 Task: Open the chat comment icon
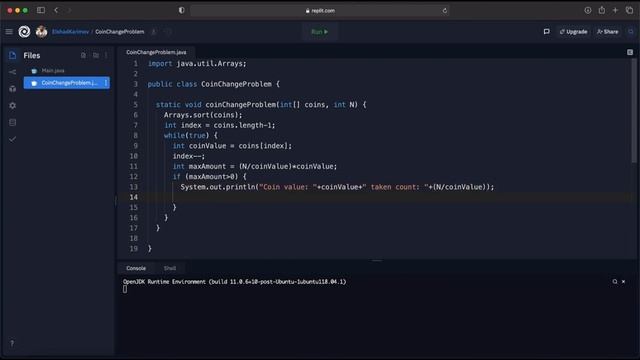point(547,31)
